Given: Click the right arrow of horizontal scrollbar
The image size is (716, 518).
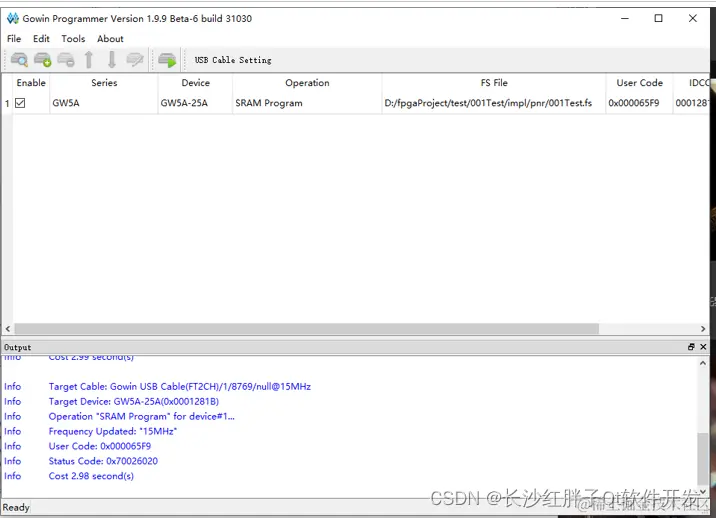Looking at the screenshot, I should (x=703, y=329).
